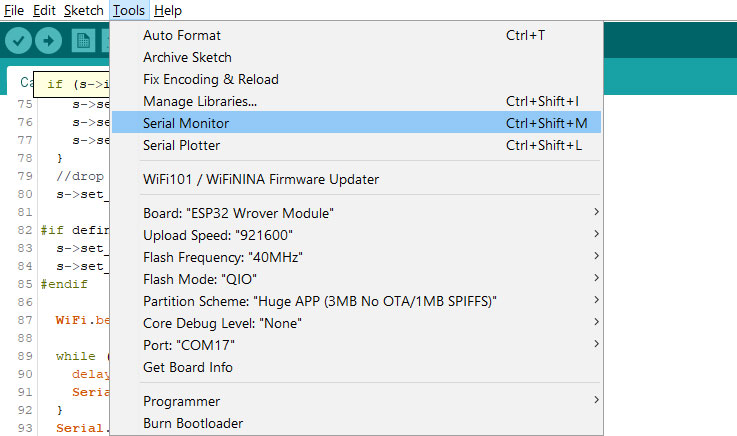Click the //drop comment on line 79

coord(80,176)
